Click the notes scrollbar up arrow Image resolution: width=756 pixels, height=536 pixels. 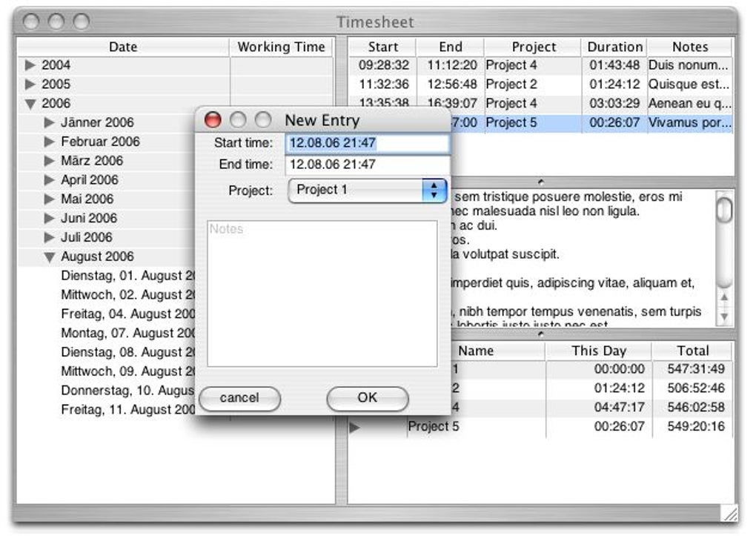click(724, 298)
